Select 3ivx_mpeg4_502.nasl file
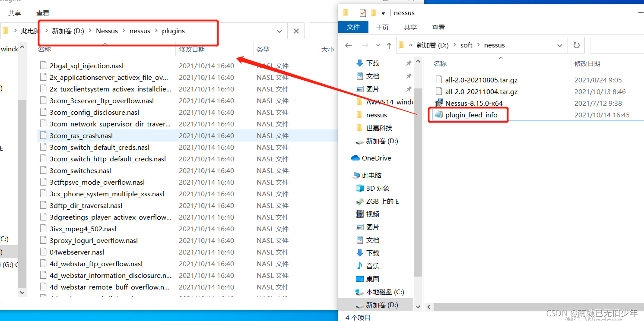This screenshot has height=321, width=644. pos(83,229)
